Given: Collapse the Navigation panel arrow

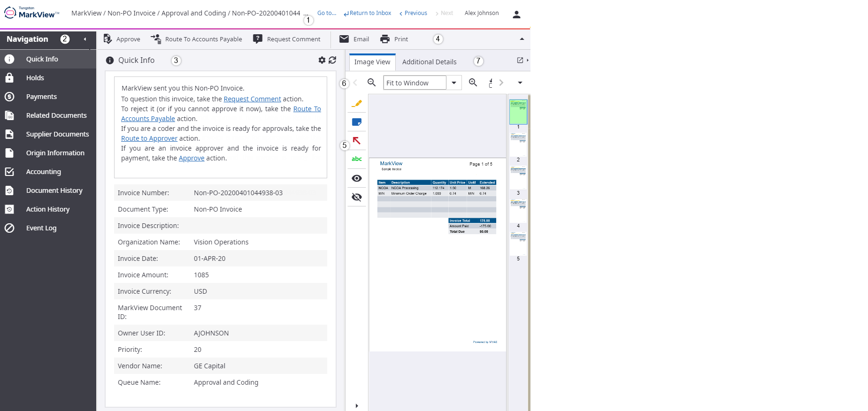Looking at the screenshot, I should coord(85,39).
